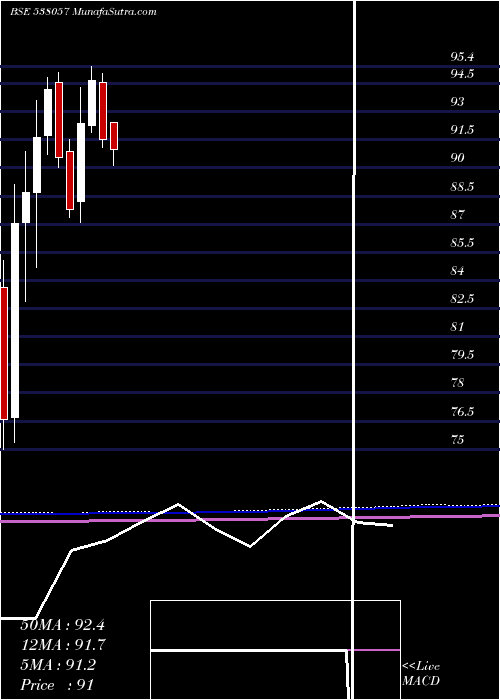The height and width of the screenshot is (700, 500).
Task: Click the '12MA : 91.7' readout
Action: coord(63,645)
